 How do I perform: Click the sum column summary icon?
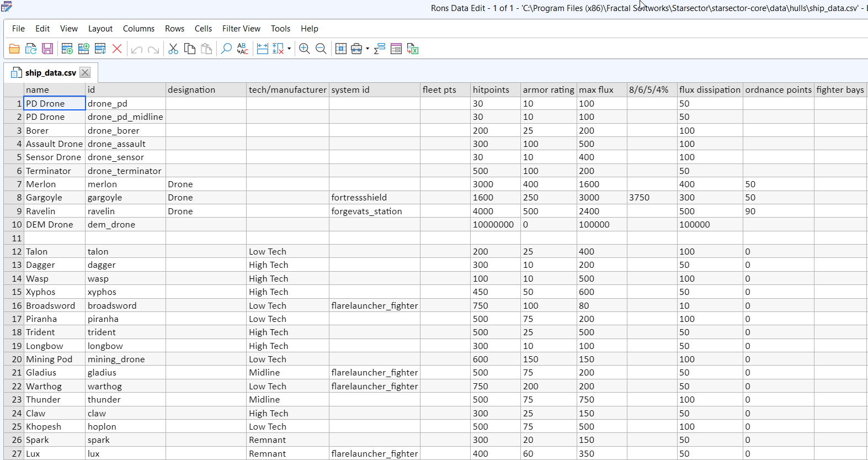coord(380,49)
